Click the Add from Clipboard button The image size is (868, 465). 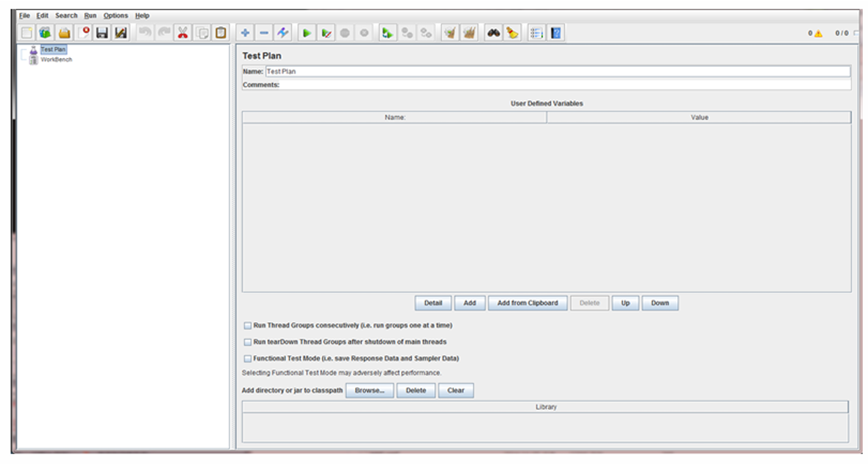click(527, 303)
